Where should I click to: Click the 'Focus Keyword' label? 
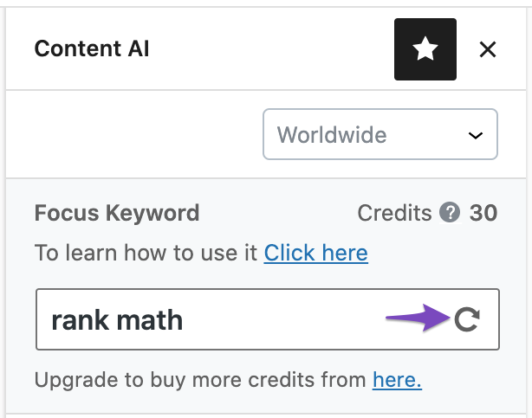(x=117, y=213)
